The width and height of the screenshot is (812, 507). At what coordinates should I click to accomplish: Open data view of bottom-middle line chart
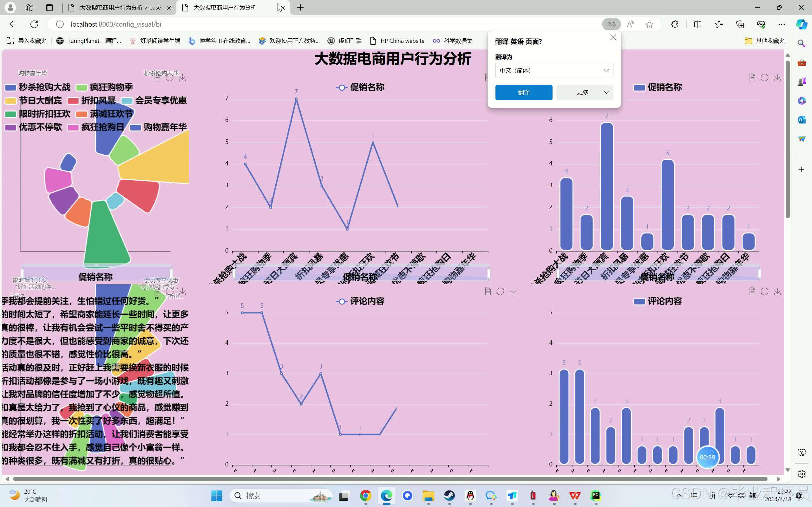pos(488,292)
